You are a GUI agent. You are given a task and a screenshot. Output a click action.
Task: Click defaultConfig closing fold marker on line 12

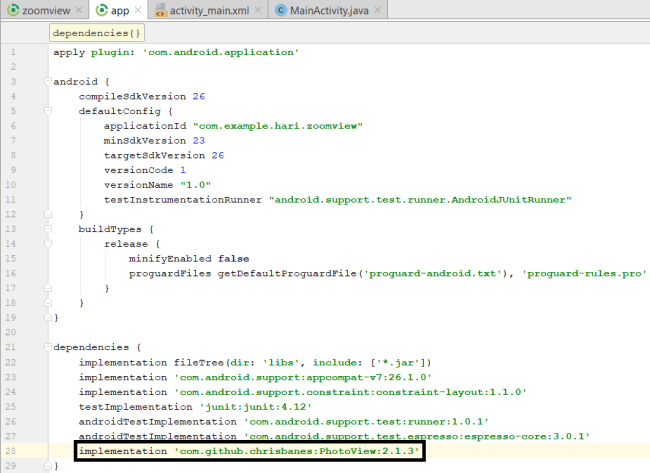[48, 214]
